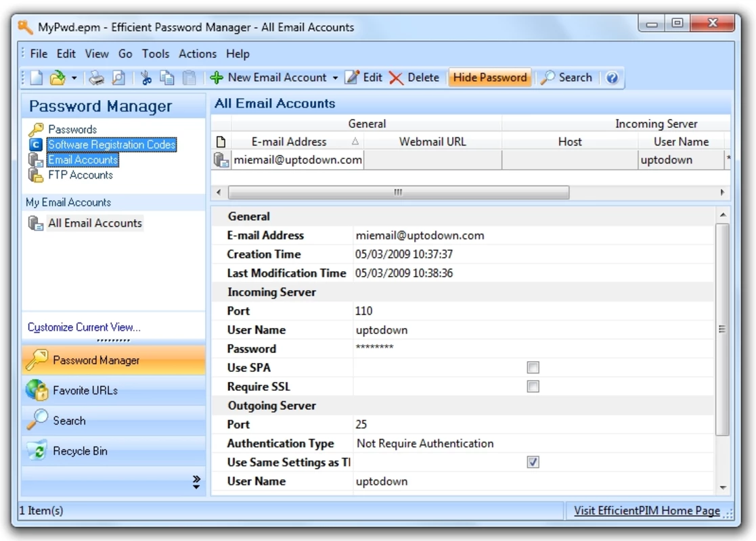Click the Delete toolbar button

pos(414,78)
